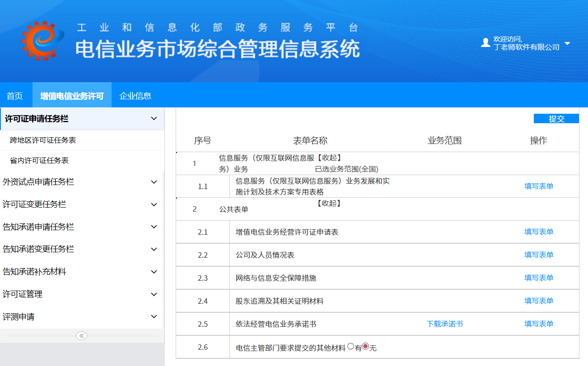
Task: Click the 提交 button
Action: (x=556, y=119)
